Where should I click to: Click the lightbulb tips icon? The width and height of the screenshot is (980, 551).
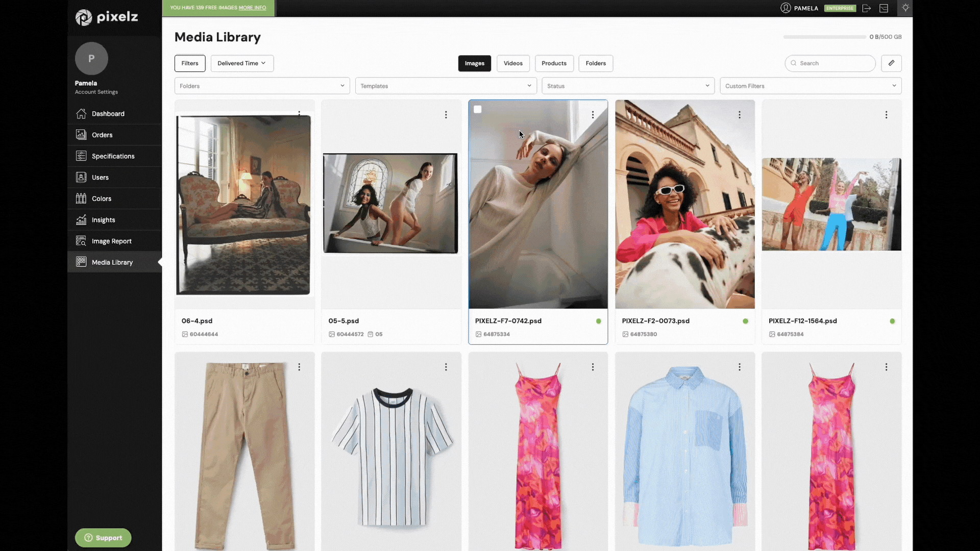[905, 8]
